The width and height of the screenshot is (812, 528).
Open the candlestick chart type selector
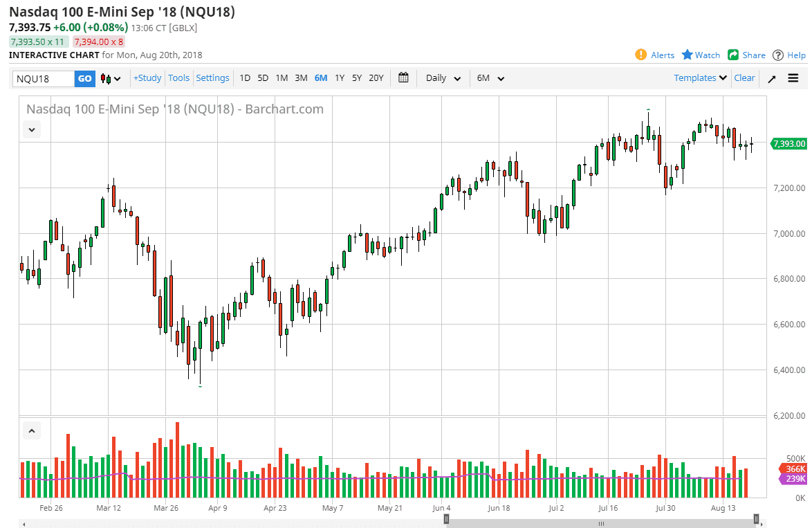pyautogui.click(x=111, y=78)
